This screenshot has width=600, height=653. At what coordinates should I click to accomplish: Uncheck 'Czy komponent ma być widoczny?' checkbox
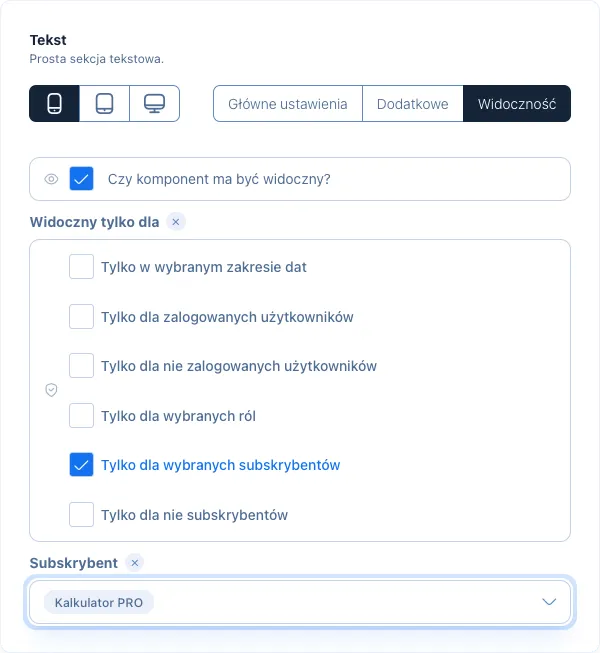point(81,179)
